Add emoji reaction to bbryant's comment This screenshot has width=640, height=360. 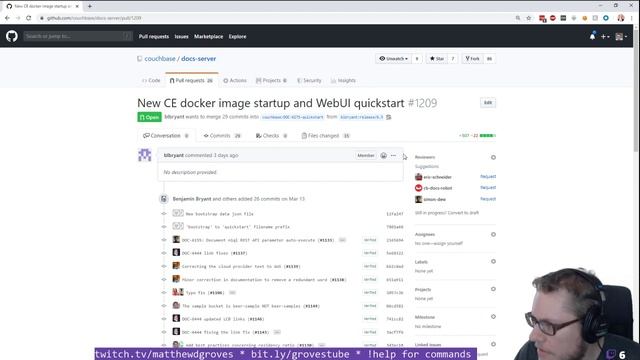pos(383,156)
